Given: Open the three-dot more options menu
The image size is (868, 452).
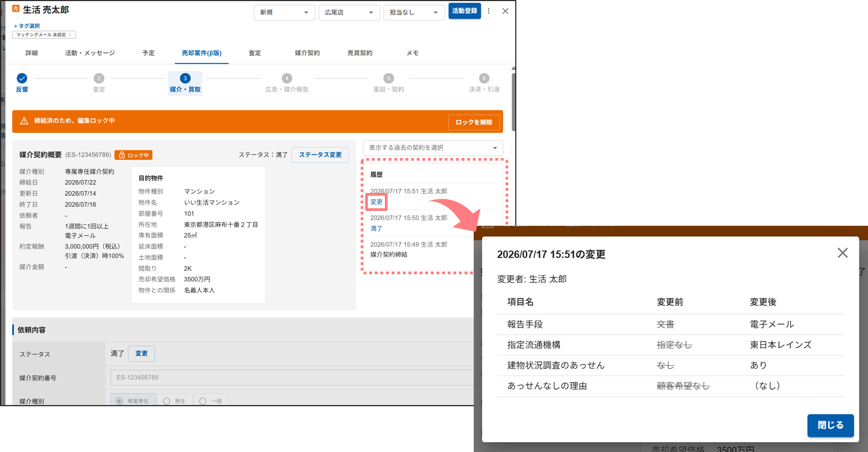Looking at the screenshot, I should (x=489, y=11).
